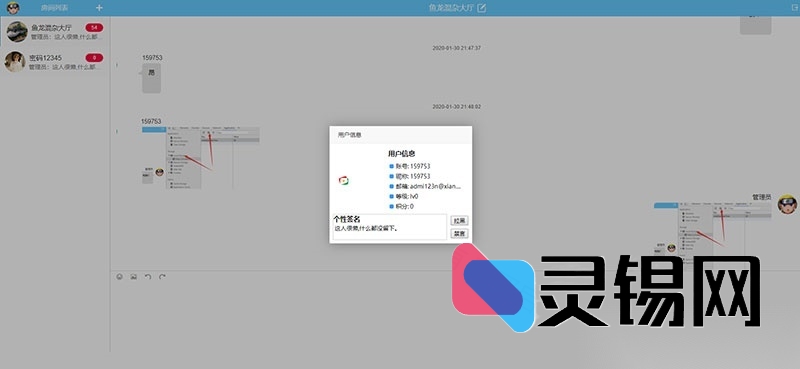Redo edit in the message toolbar
The image size is (800, 369).
pyautogui.click(x=162, y=277)
